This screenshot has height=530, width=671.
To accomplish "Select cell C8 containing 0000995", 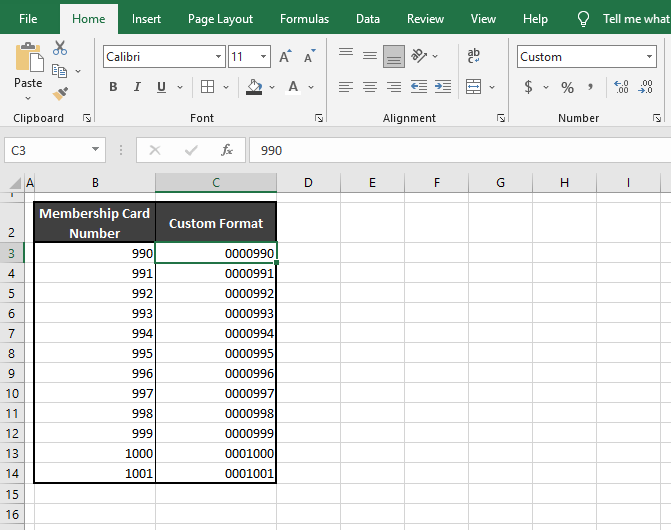I will coord(216,353).
